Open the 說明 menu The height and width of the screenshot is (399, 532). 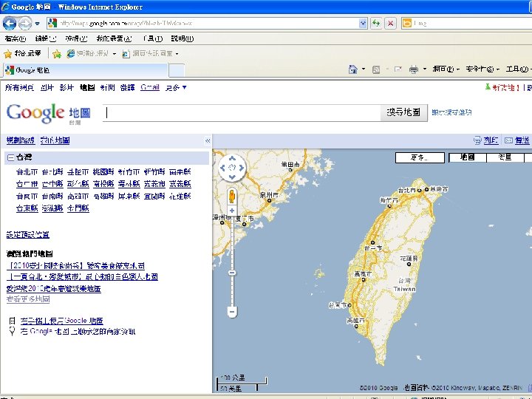[183, 38]
